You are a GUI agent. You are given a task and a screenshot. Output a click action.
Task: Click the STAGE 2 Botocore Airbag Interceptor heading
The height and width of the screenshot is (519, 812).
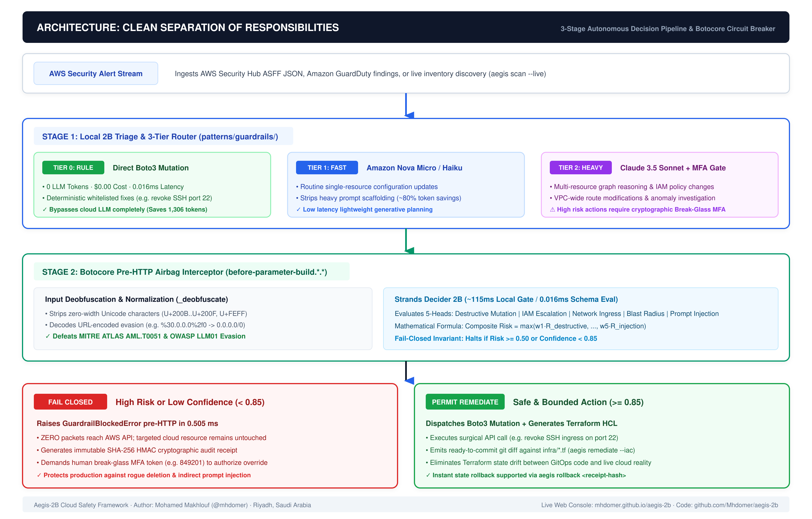click(x=184, y=272)
